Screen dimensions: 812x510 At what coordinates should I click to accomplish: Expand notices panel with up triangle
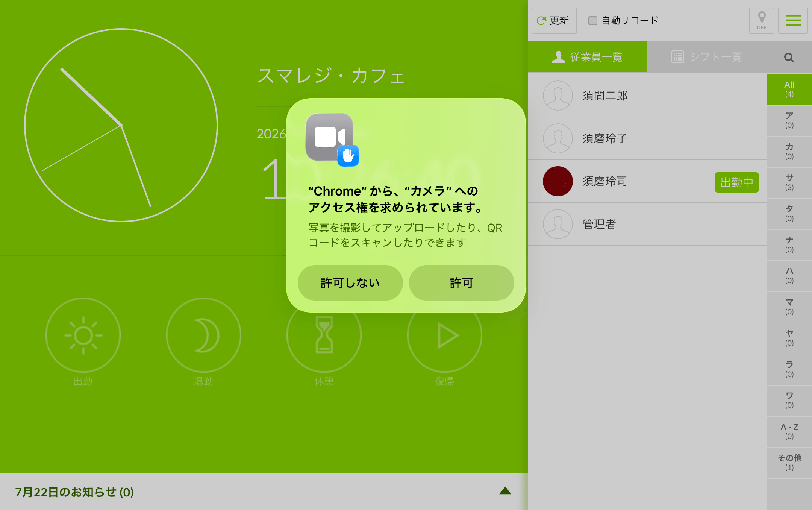point(505,491)
